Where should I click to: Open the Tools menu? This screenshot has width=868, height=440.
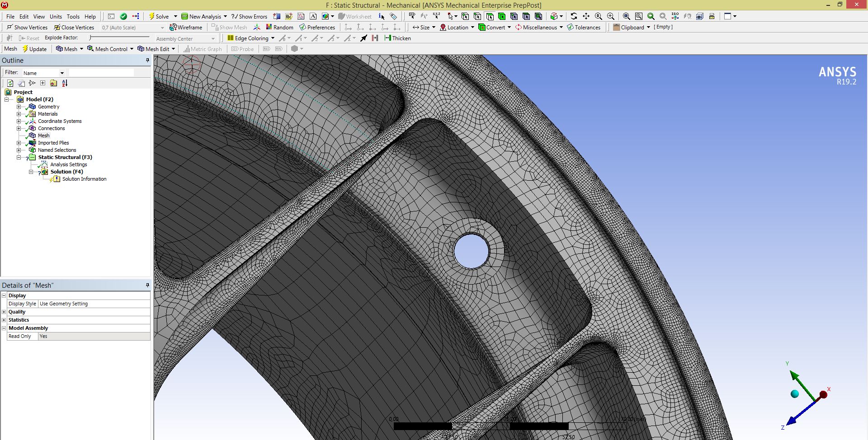[x=73, y=16]
